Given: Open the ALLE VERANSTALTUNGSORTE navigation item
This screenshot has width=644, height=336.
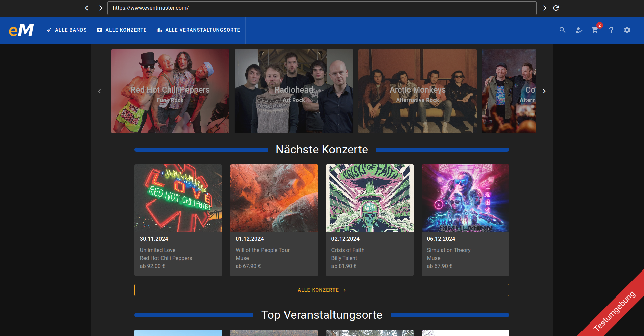Looking at the screenshot, I should (199, 30).
